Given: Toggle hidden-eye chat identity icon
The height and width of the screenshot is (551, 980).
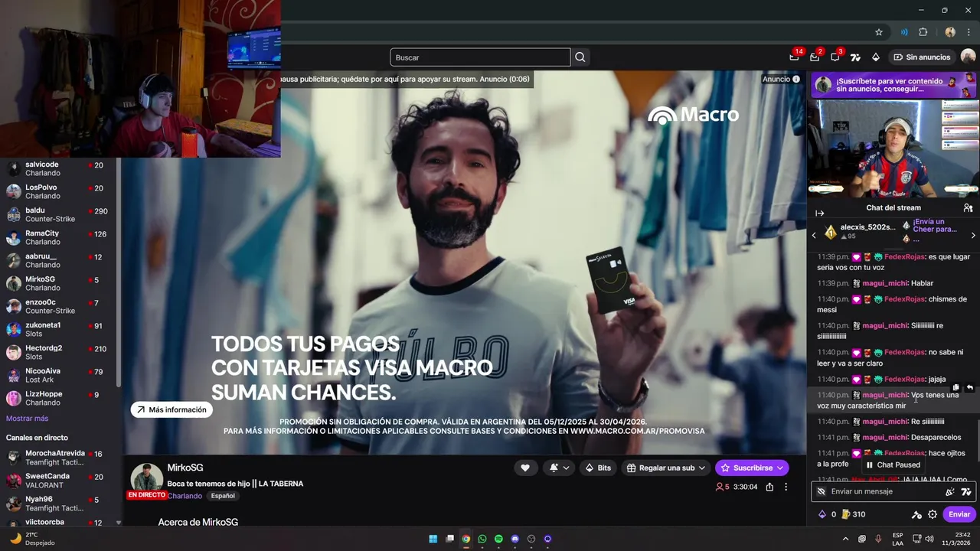Looking at the screenshot, I should [x=822, y=491].
